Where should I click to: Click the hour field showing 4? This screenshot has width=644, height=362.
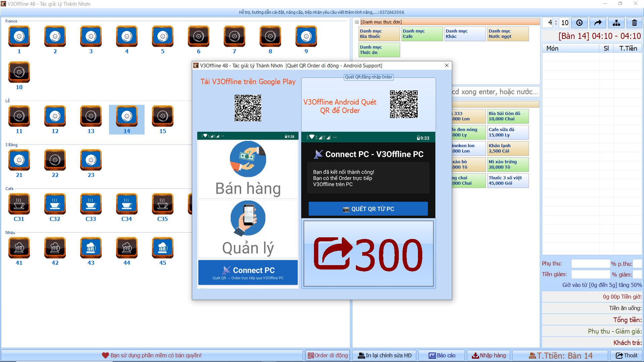(x=548, y=23)
